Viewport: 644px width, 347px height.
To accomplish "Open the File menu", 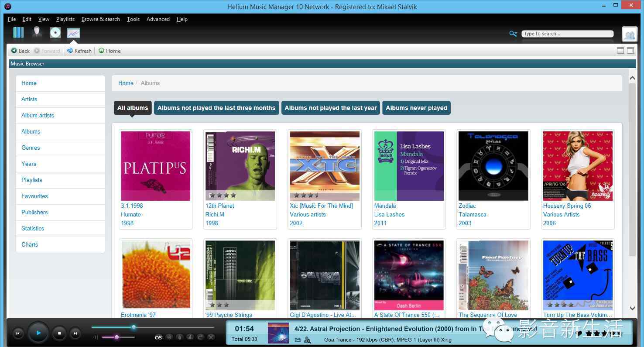I will (x=12, y=19).
